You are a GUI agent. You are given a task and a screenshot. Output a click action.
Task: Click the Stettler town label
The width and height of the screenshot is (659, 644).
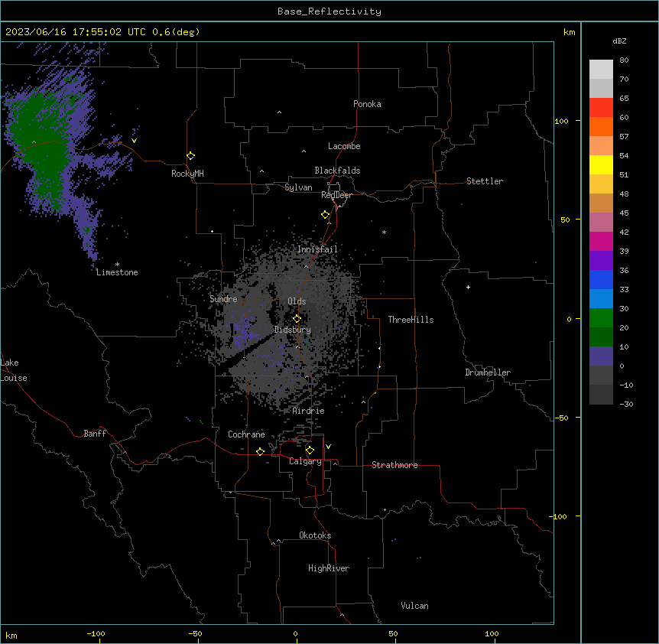pyautogui.click(x=484, y=181)
